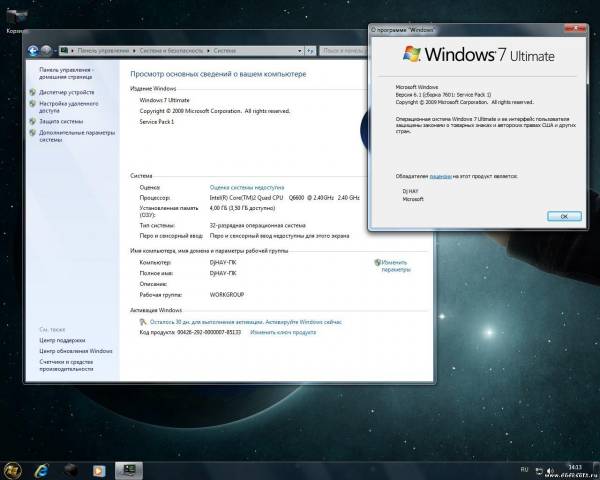Open recent pages dropdown beside Forward arrow
Viewport: 600px width, 480px height.
[x=55, y=51]
